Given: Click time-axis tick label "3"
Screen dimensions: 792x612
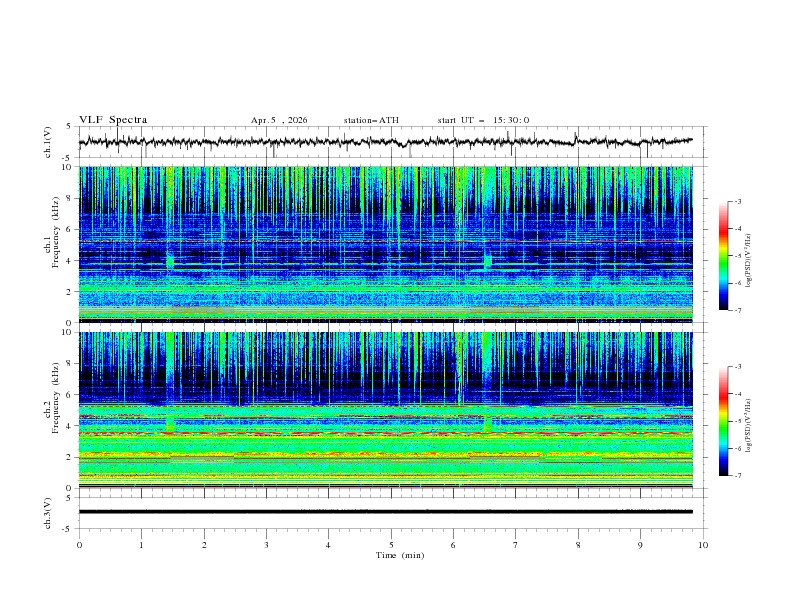Looking at the screenshot, I should [266, 545].
